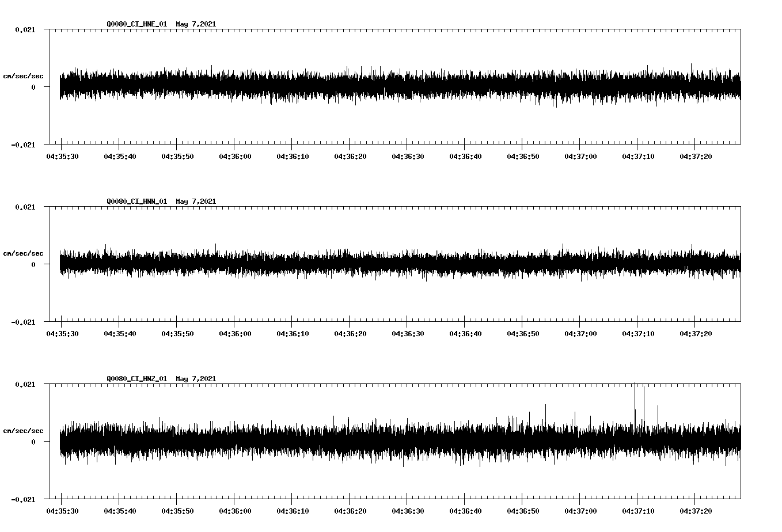Select the 04:36:00 tick on HNE plot
The width and height of the screenshot is (782, 532).
tap(234, 142)
